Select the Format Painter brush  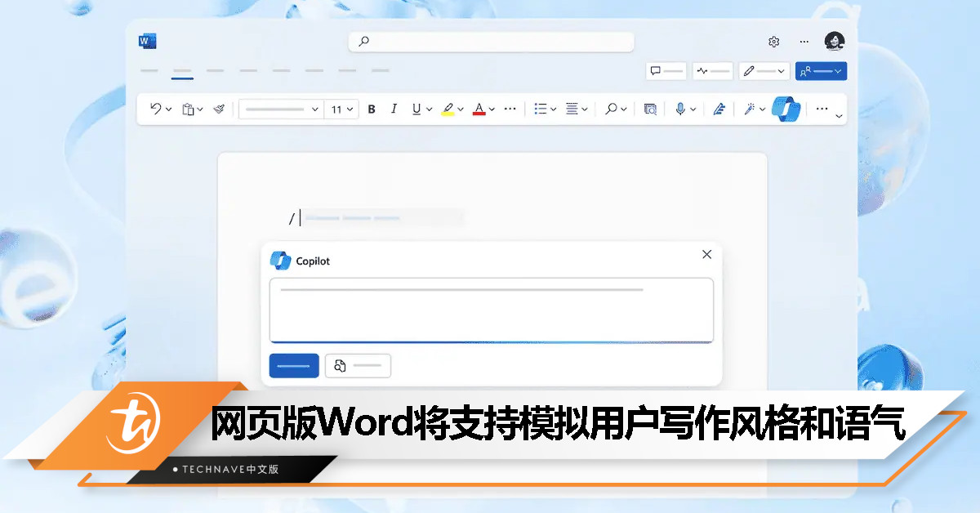(x=219, y=109)
